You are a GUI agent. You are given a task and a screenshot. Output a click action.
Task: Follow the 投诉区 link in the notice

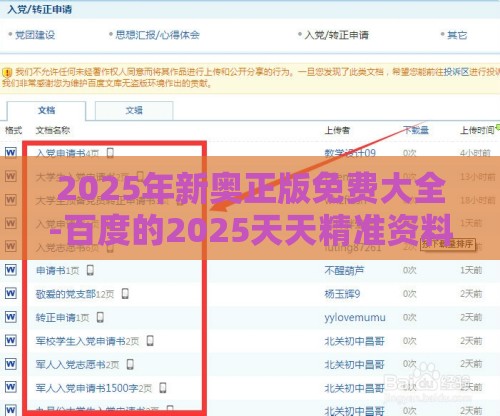(x=456, y=72)
